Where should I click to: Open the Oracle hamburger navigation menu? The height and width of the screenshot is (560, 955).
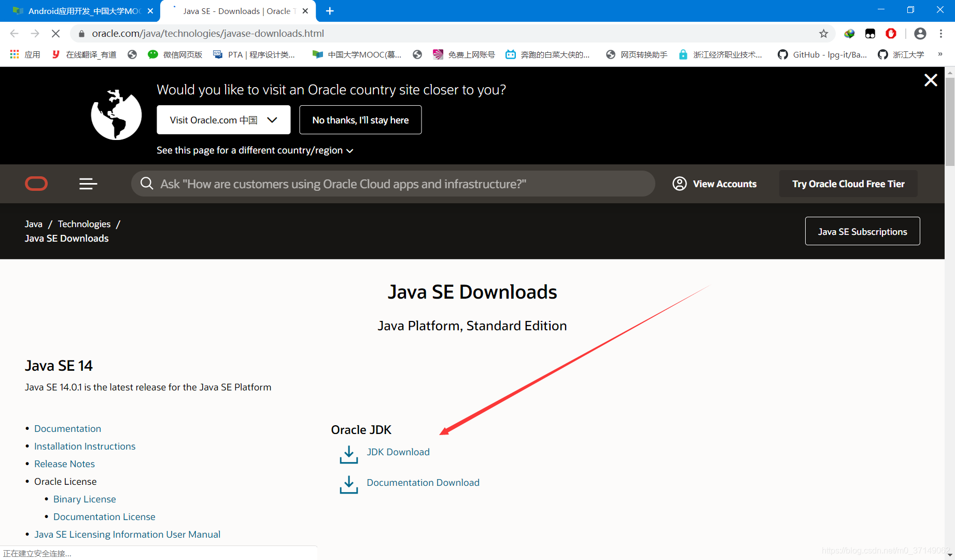click(88, 184)
